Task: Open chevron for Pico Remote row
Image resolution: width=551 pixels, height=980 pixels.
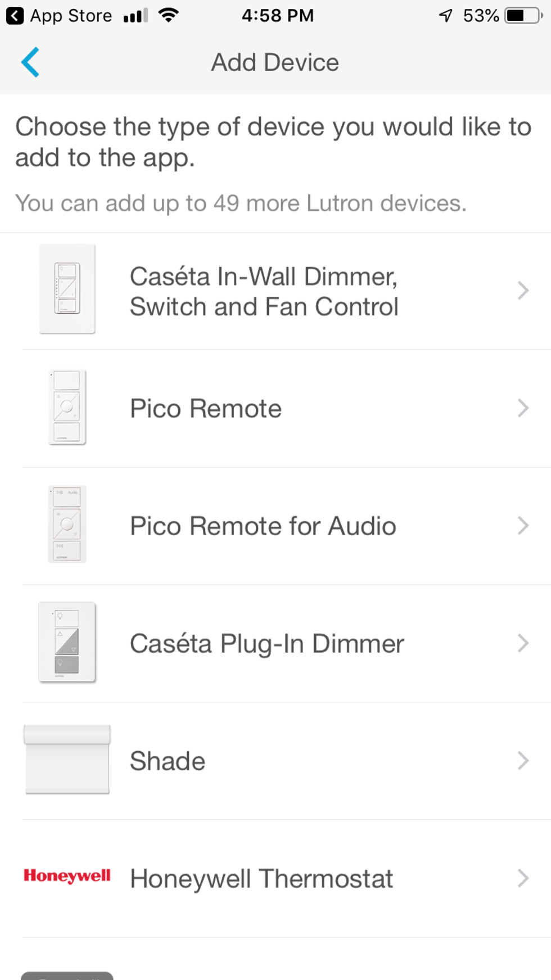Action: 523,408
